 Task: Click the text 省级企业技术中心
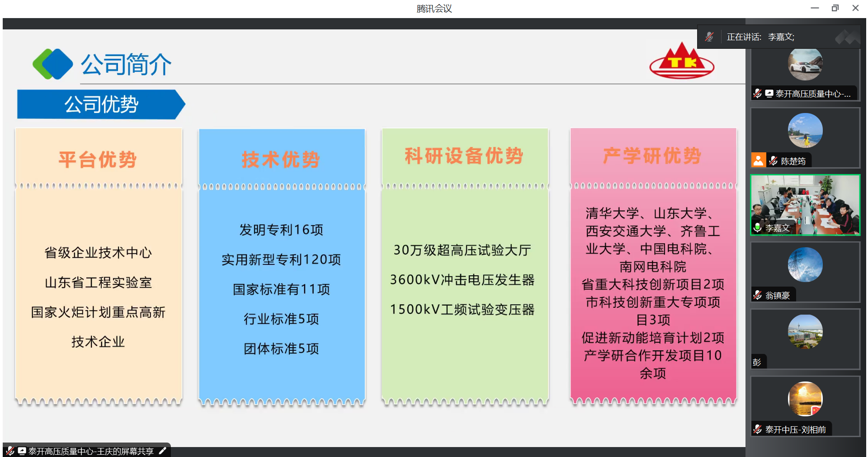coord(98,253)
